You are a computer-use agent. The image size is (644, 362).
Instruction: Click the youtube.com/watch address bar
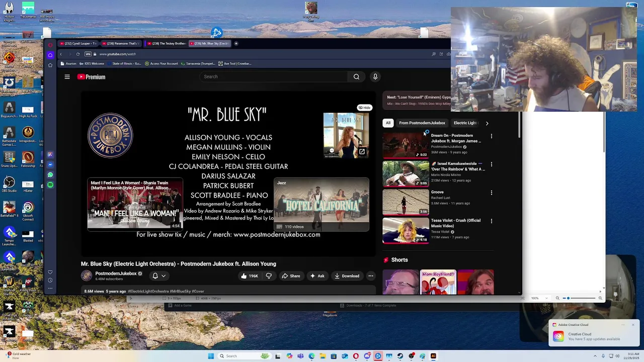point(118,54)
